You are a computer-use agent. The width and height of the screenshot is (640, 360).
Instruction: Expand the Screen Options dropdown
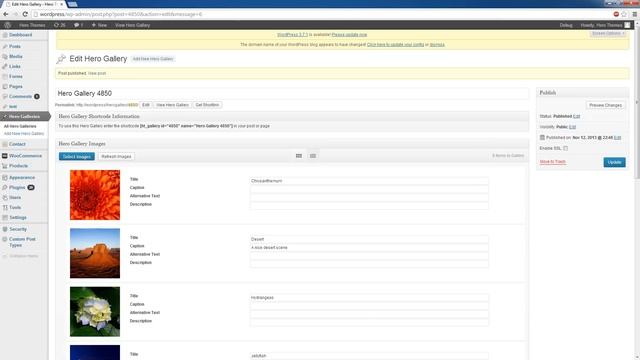(x=608, y=33)
